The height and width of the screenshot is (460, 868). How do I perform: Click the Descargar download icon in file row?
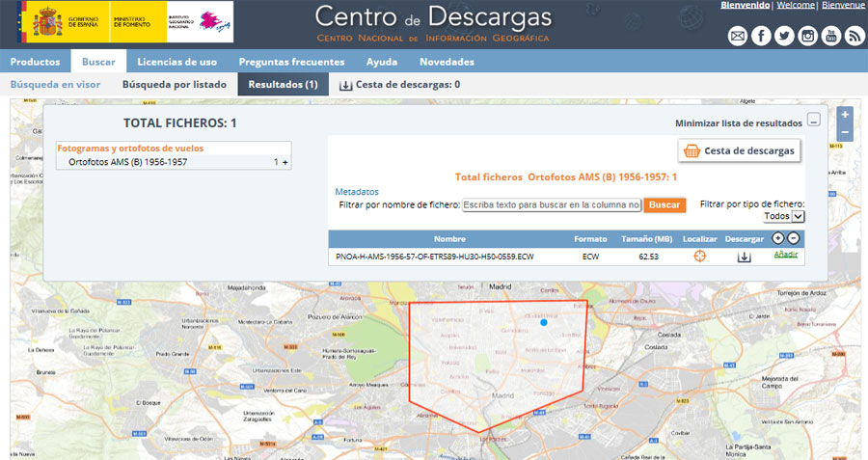pyautogui.click(x=744, y=257)
